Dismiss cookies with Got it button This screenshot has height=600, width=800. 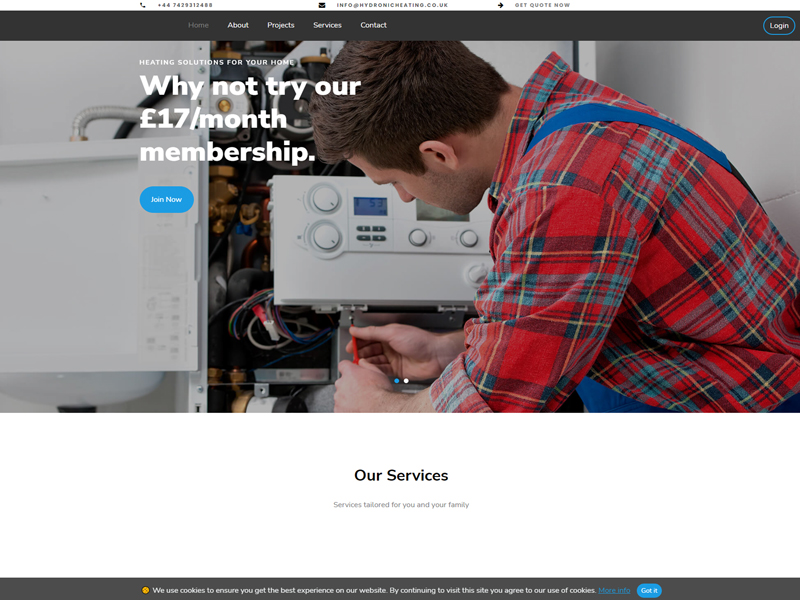click(x=649, y=590)
